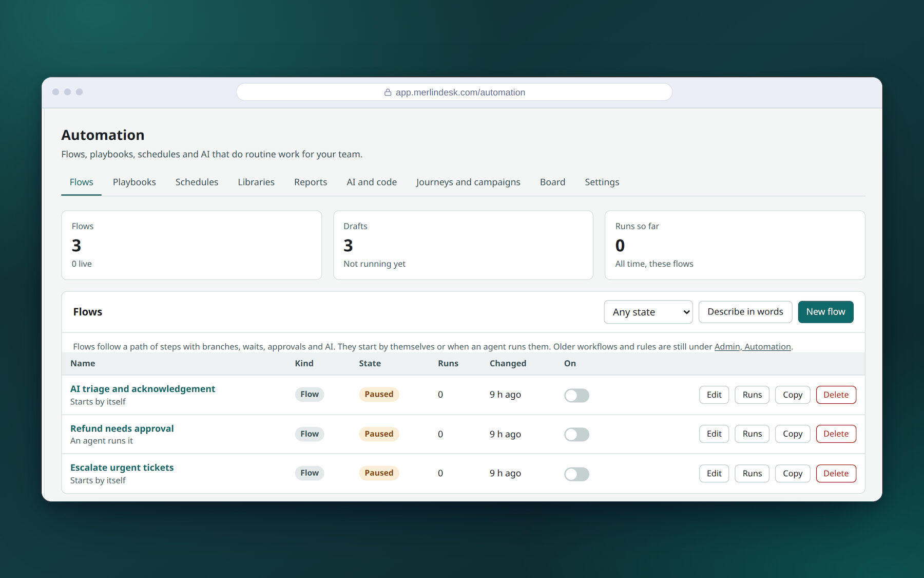Turn on the Escalate urgent tickets switch
This screenshot has height=578, width=924.
coord(576,474)
